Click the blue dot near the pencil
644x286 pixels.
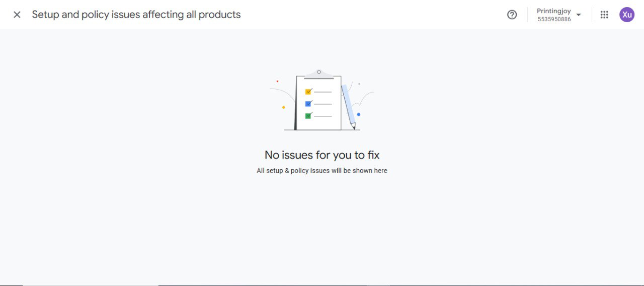point(359,114)
